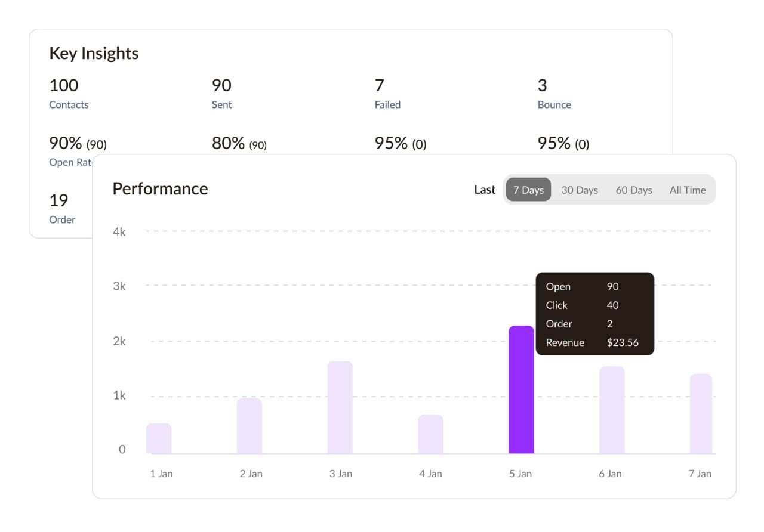Select the 7 Days range tab
Screen dimensions: 764x532
point(528,190)
